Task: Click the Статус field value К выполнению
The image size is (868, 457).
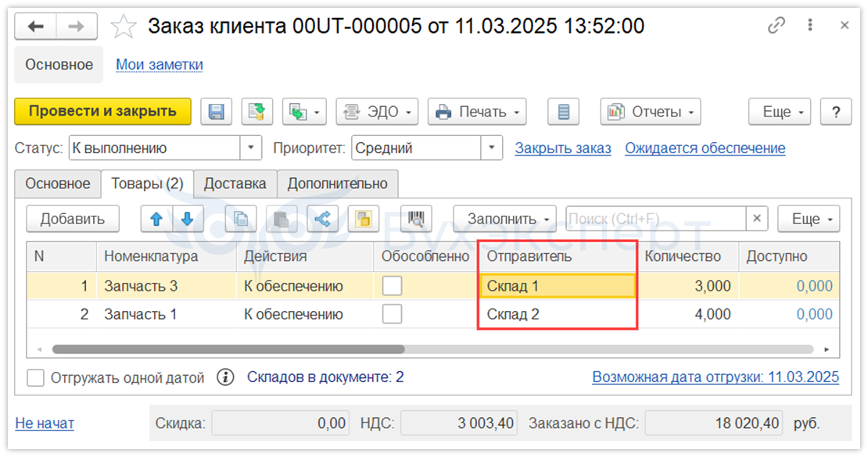Action: pyautogui.click(x=155, y=148)
